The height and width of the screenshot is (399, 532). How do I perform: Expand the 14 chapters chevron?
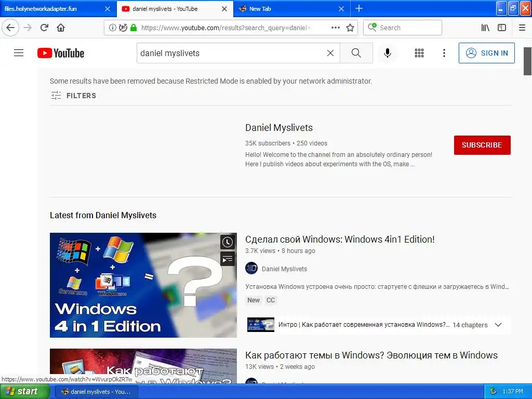pos(498,325)
